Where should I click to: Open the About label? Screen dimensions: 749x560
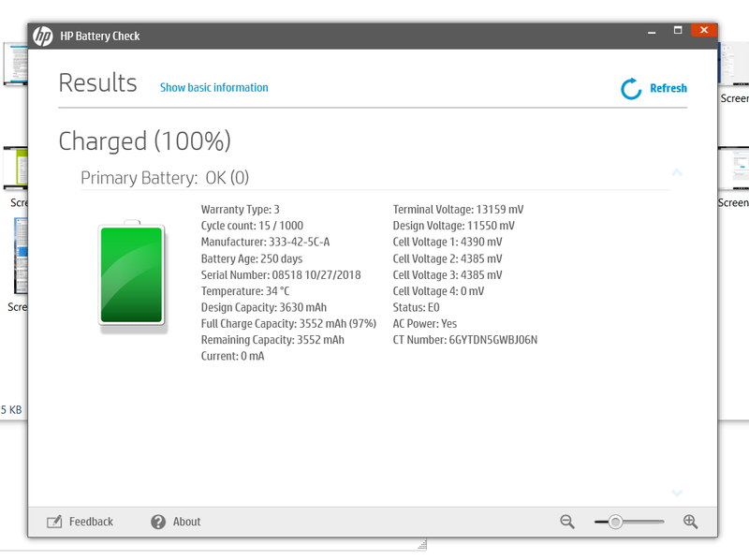pos(186,522)
